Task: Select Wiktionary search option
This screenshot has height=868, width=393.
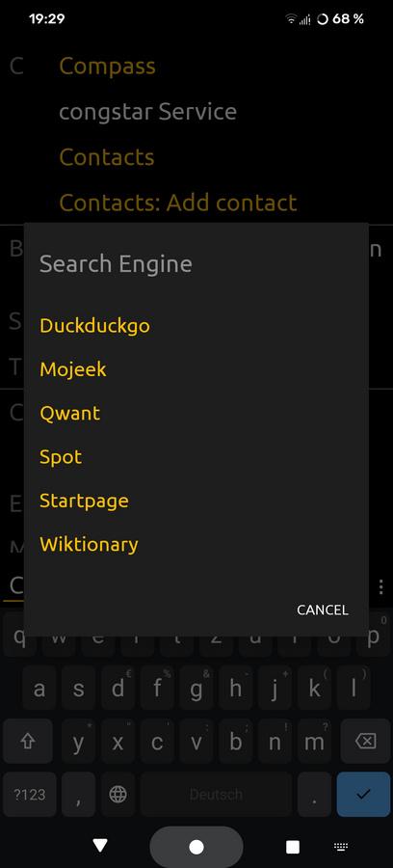Action: click(x=89, y=545)
